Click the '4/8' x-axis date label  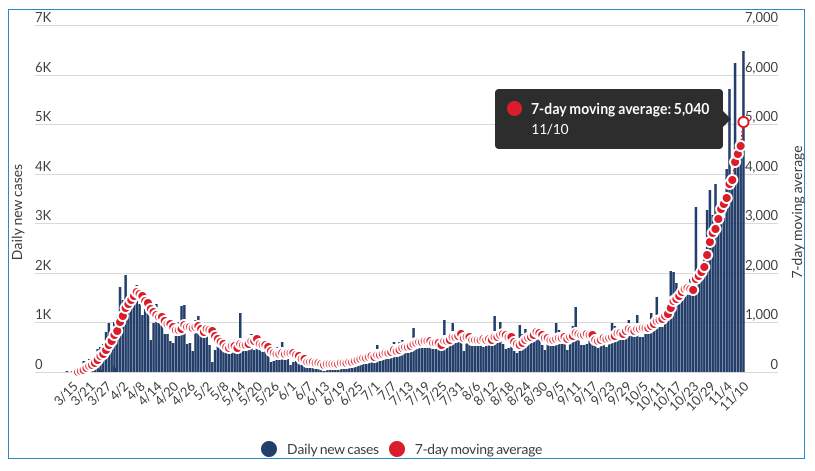click(138, 391)
